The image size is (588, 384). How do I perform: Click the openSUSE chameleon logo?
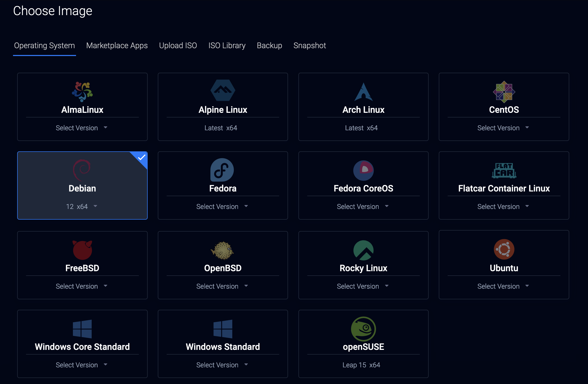pos(364,329)
